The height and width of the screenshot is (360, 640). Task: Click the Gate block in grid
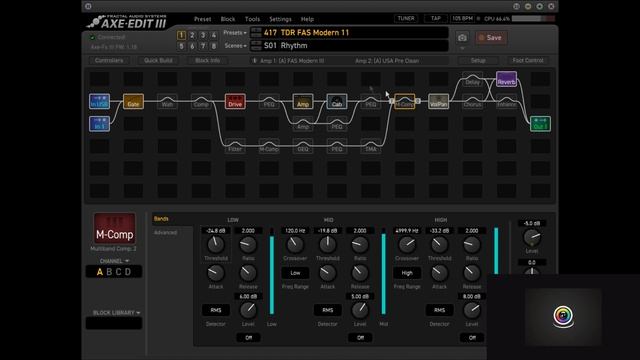133,101
